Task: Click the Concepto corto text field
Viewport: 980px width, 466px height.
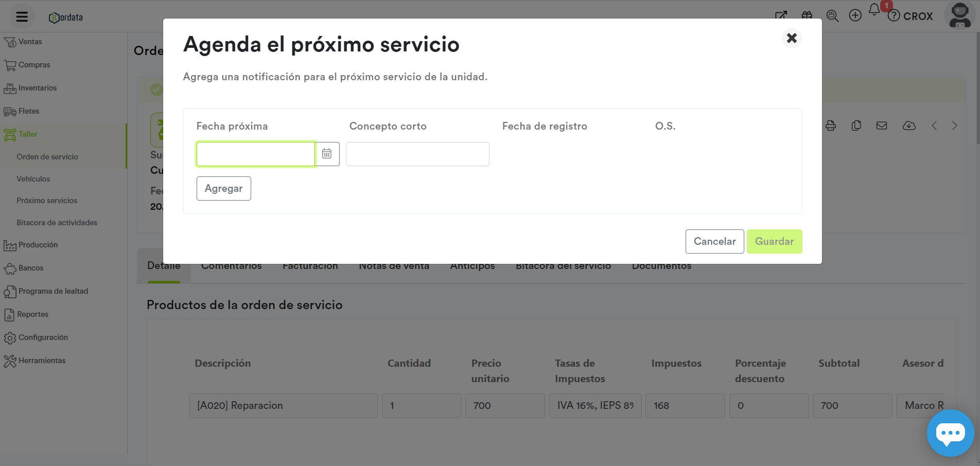Action: tap(417, 154)
